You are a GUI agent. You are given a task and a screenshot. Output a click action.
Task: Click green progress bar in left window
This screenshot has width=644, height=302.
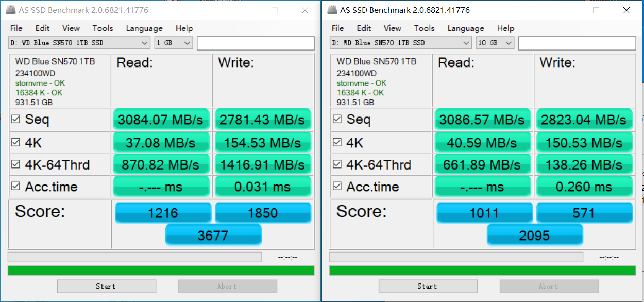(161, 271)
